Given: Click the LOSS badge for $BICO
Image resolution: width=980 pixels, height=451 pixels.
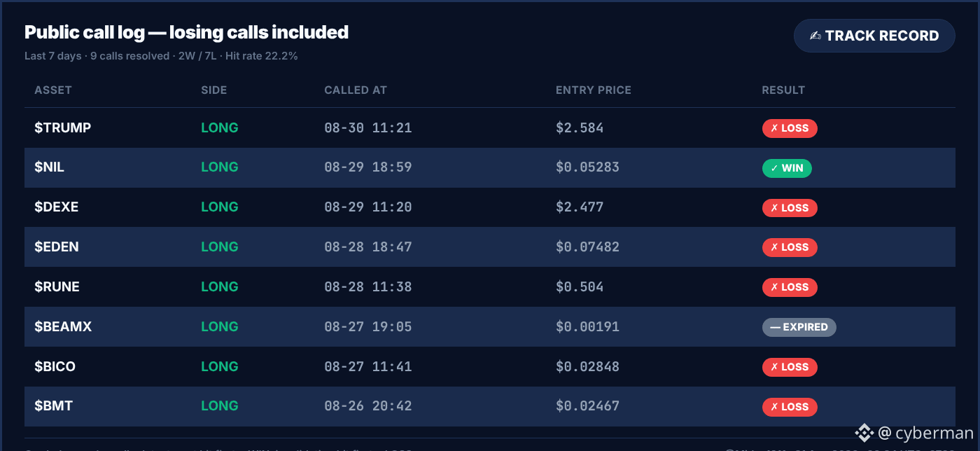Looking at the screenshot, I should 790,367.
